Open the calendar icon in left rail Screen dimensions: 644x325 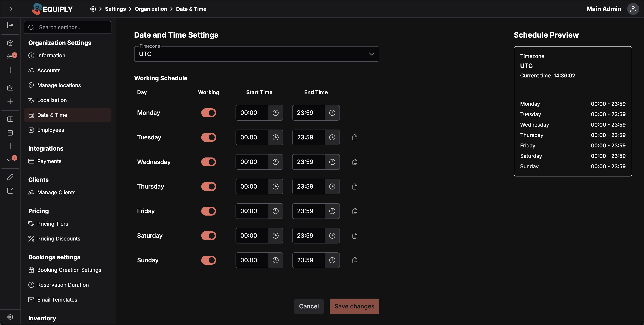(x=10, y=133)
